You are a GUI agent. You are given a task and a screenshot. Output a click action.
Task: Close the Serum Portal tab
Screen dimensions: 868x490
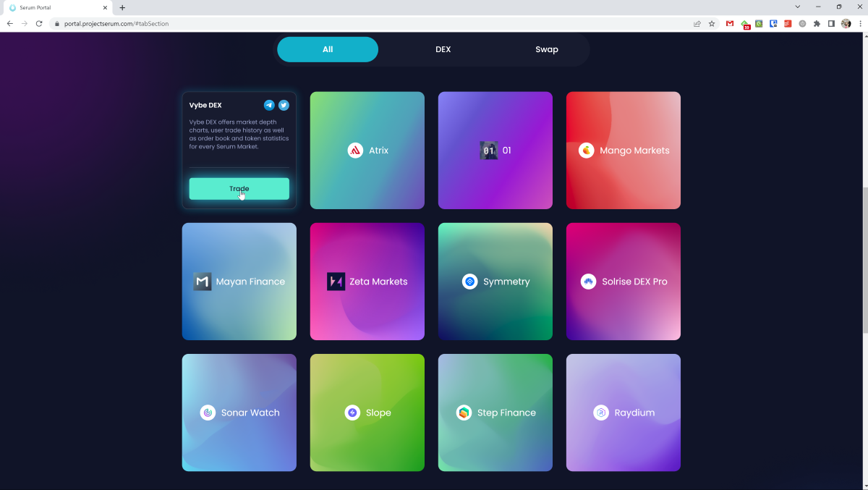[105, 7]
